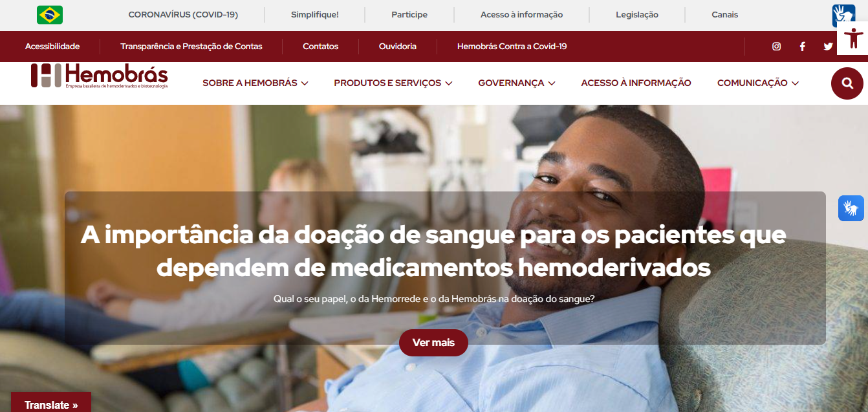Open Transparência e Prestação de Contas

(x=191, y=47)
